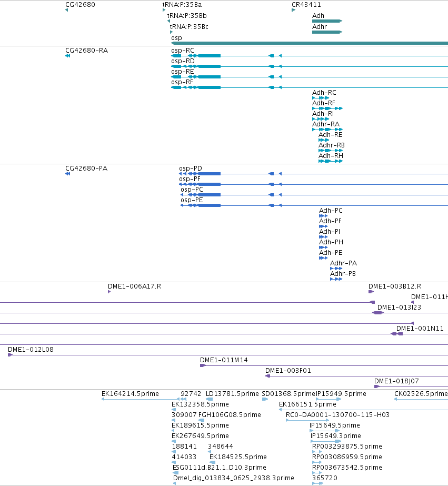Click the CK02526.5prime EST label

[x=421, y=394]
